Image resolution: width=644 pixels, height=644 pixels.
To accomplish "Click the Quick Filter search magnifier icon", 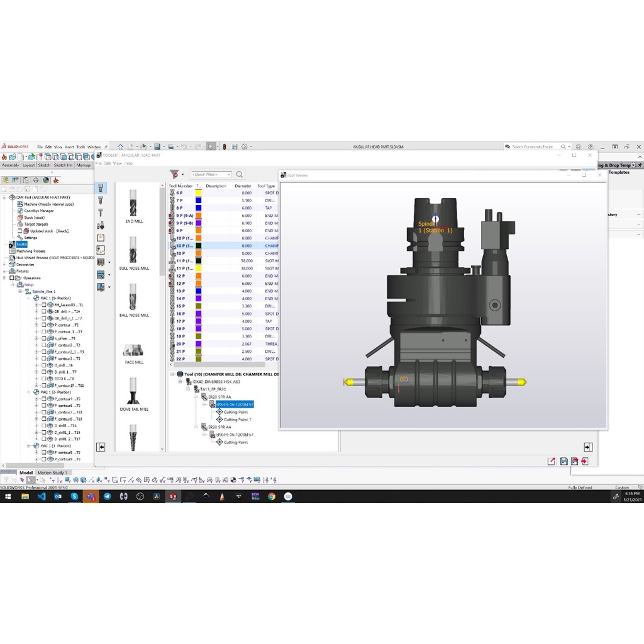I will pyautogui.click(x=239, y=174).
